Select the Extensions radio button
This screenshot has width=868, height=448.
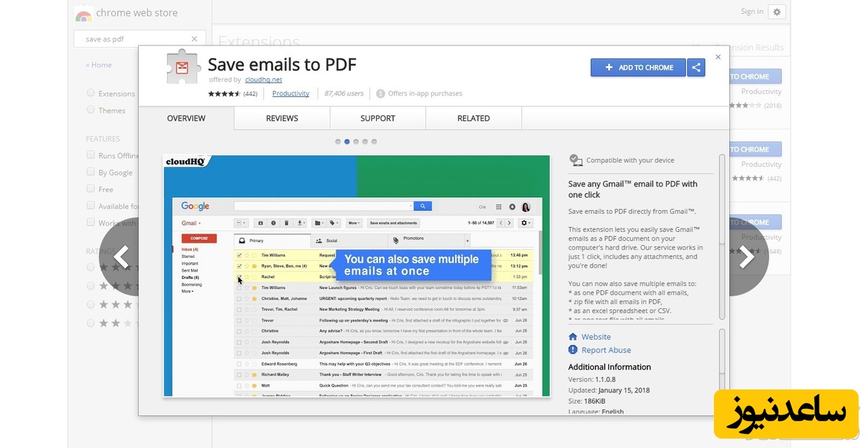(90, 93)
